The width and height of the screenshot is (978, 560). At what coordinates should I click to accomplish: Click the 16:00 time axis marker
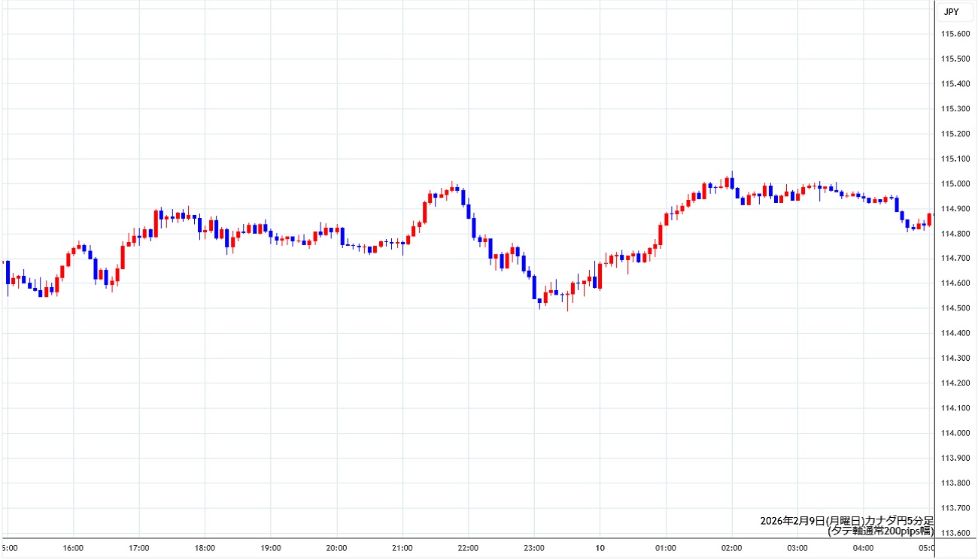tap(73, 547)
